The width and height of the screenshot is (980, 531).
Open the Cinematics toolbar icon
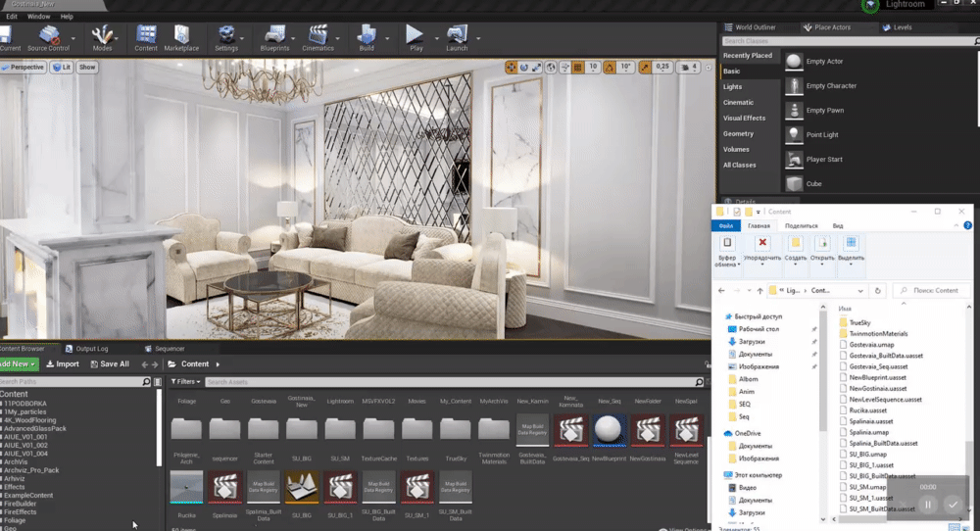(x=318, y=37)
